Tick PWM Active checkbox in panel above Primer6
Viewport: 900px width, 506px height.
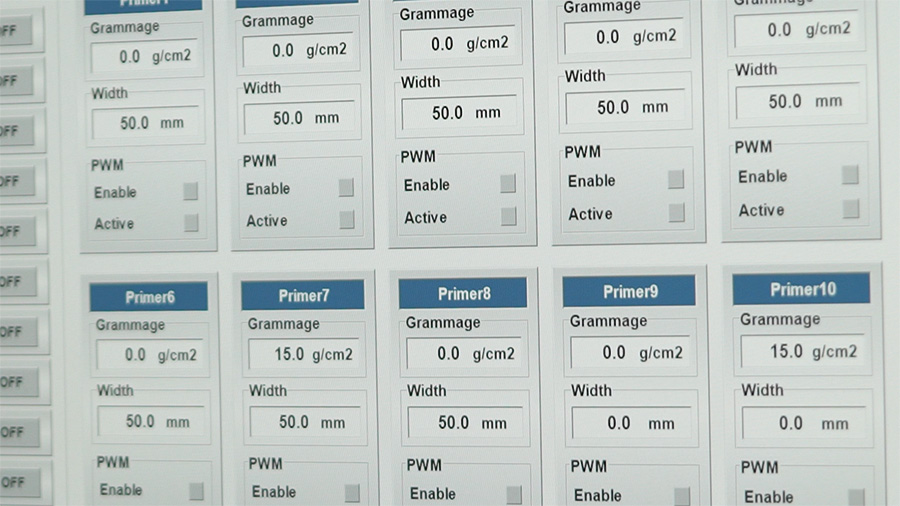[191, 223]
